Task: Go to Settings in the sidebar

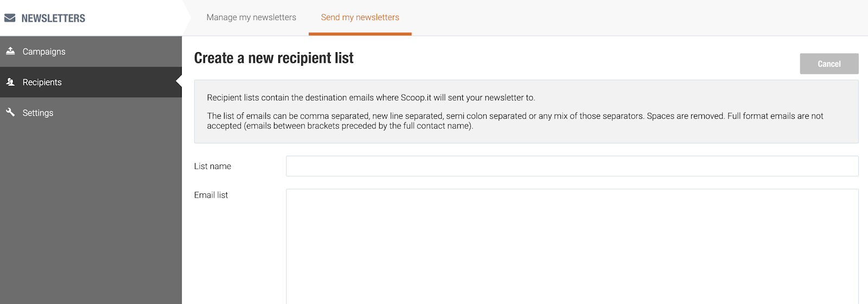Action: click(91, 113)
